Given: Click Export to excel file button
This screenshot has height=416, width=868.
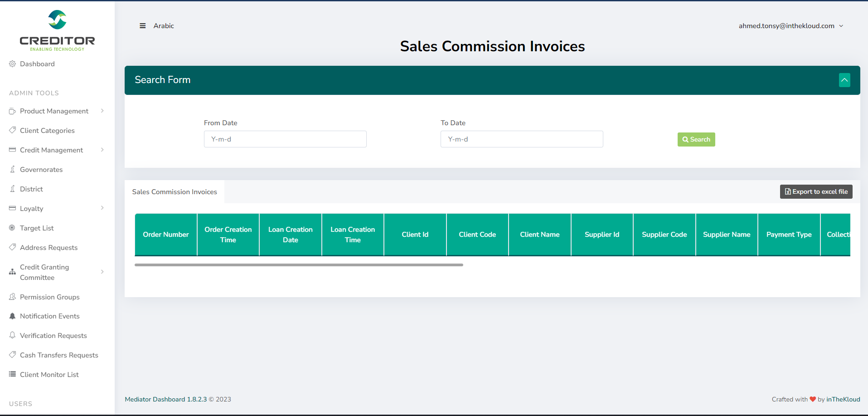Looking at the screenshot, I should [x=816, y=191].
